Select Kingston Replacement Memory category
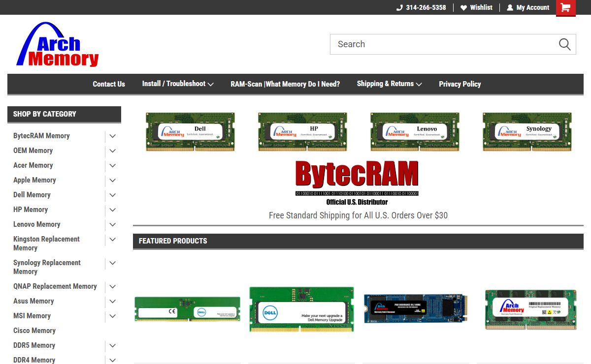The width and height of the screenshot is (591, 364). [x=46, y=243]
